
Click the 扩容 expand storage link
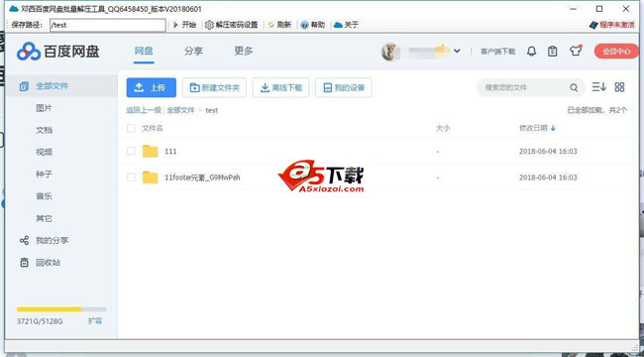95,321
